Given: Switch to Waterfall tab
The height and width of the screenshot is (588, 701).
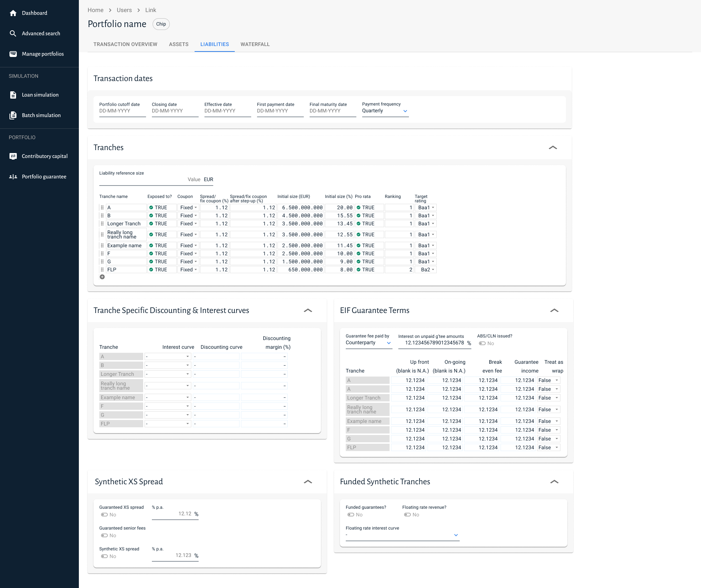Looking at the screenshot, I should pyautogui.click(x=255, y=44).
